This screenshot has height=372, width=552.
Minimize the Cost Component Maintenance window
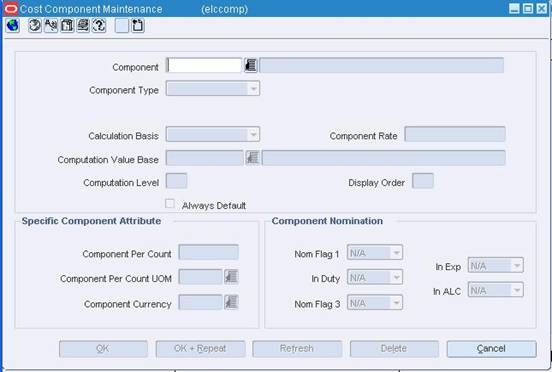[x=514, y=8]
